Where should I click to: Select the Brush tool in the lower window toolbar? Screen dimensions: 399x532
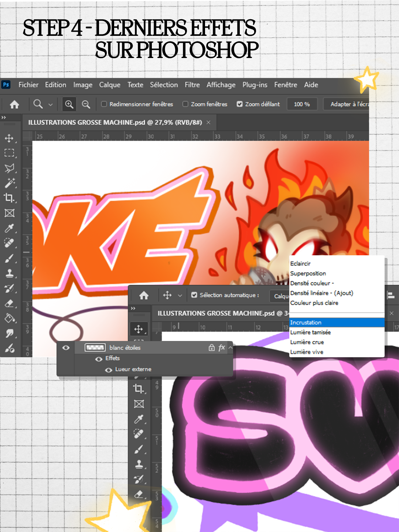coord(139,449)
